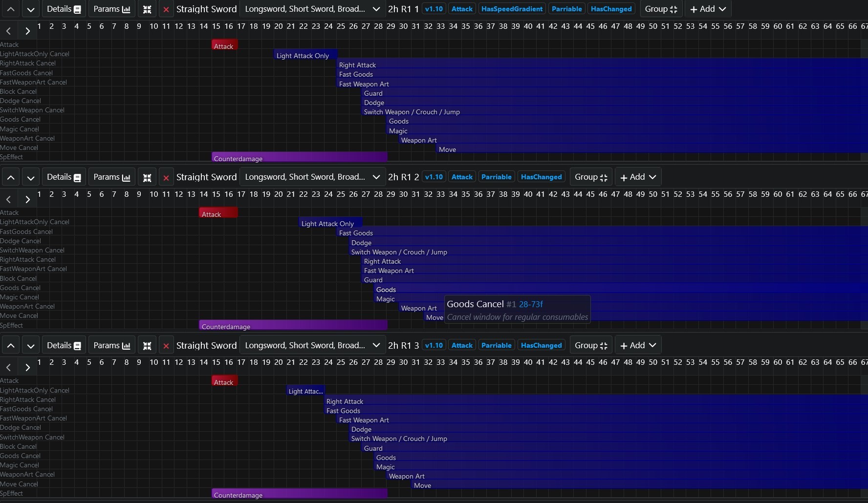
Task: Open weapon list dropdown in 2h R1 2 panel
Action: tap(312, 177)
